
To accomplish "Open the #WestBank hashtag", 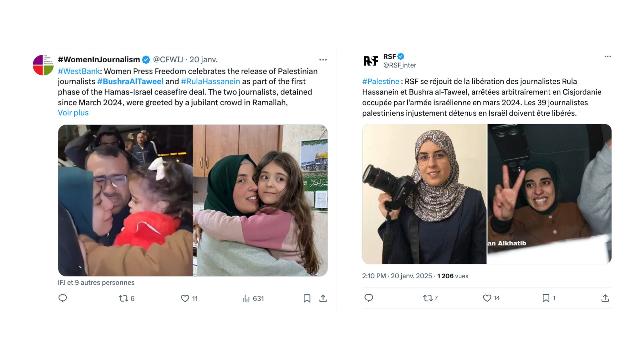I will tap(79, 72).
